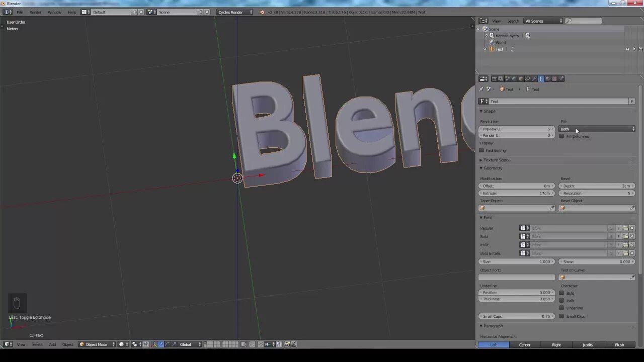The height and width of the screenshot is (362, 644).
Task: Open the Global orientation dropdown
Action: point(190,344)
